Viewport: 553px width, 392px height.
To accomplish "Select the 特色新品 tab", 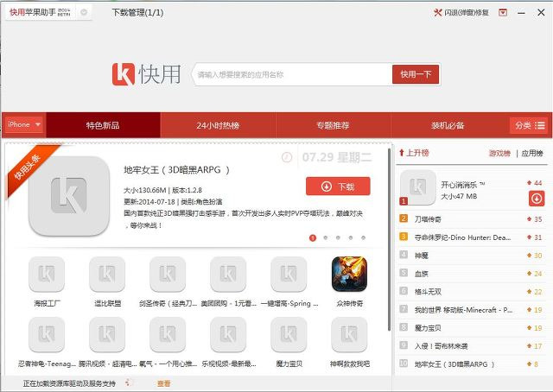I will coord(103,125).
